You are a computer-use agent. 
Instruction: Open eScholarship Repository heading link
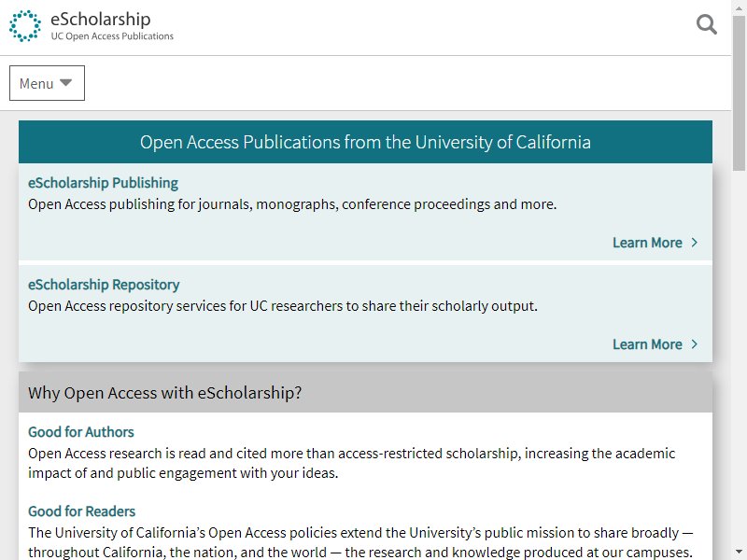[x=104, y=285]
